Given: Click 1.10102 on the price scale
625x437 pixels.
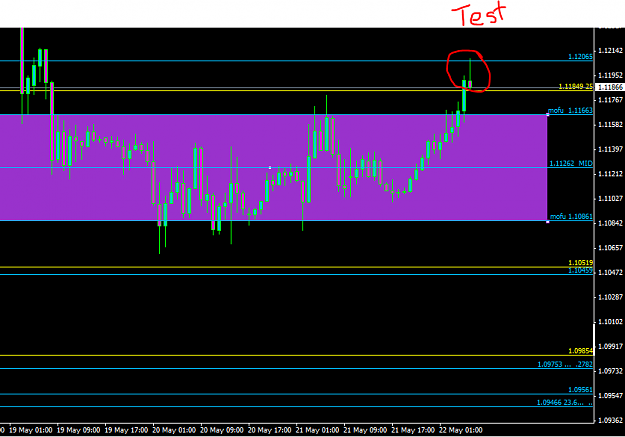Looking at the screenshot, I should point(610,322).
